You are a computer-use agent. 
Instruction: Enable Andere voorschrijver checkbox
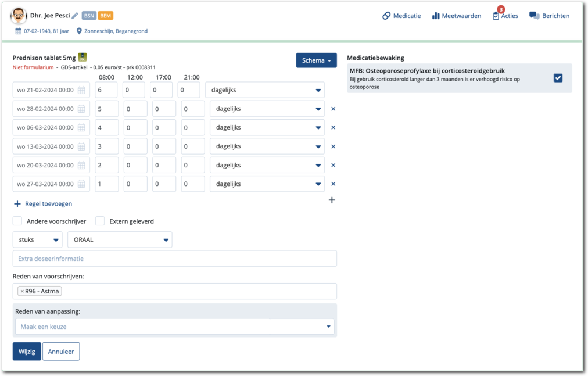(17, 221)
